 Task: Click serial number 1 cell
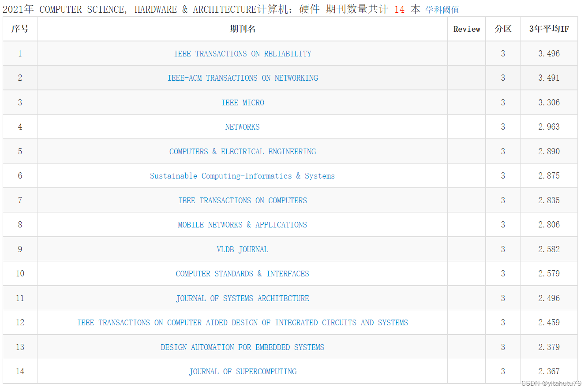pyautogui.click(x=20, y=54)
